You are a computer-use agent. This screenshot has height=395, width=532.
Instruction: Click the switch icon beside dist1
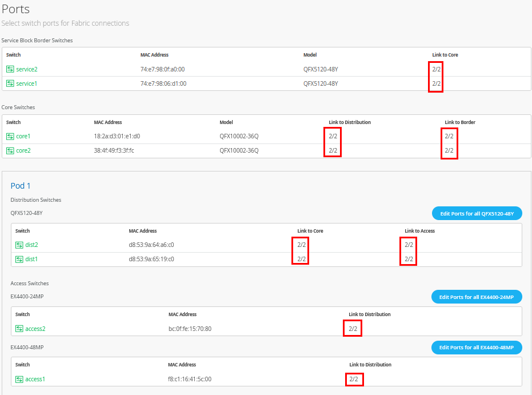[19, 260]
